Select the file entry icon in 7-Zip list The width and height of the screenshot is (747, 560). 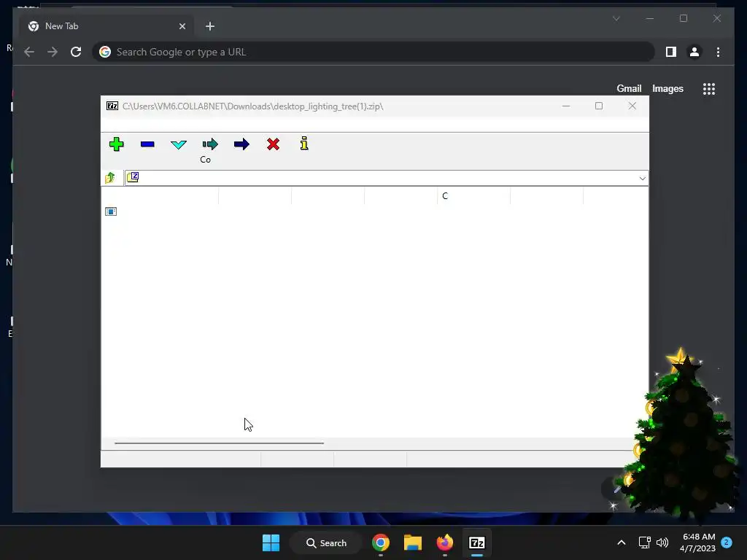pyautogui.click(x=111, y=211)
